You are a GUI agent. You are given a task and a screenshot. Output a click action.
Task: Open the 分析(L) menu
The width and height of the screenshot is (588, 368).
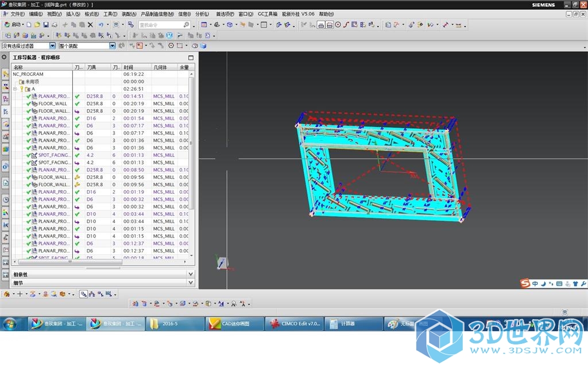point(202,14)
